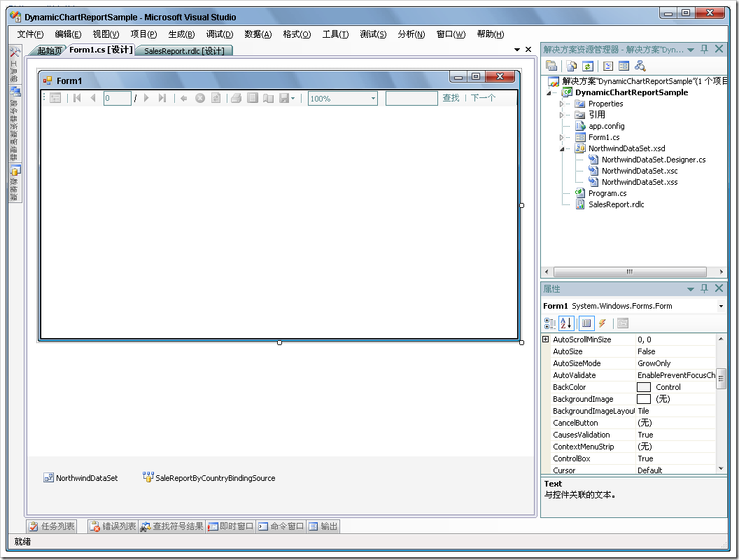Collapse NorthwindDataSet.xsd node

pos(562,149)
